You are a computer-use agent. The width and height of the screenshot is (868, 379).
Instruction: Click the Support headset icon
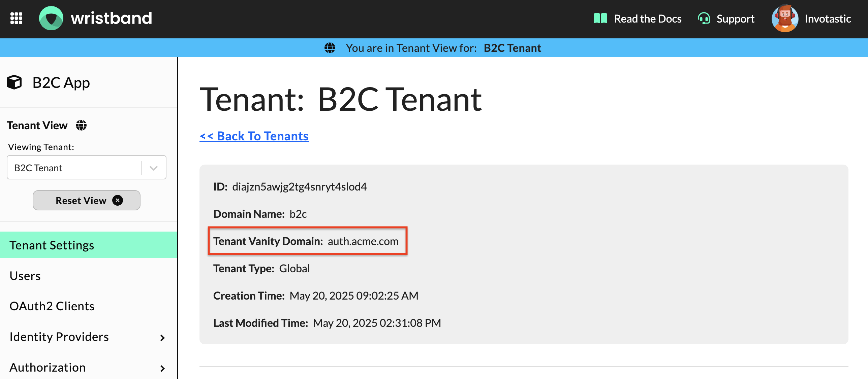pyautogui.click(x=704, y=19)
